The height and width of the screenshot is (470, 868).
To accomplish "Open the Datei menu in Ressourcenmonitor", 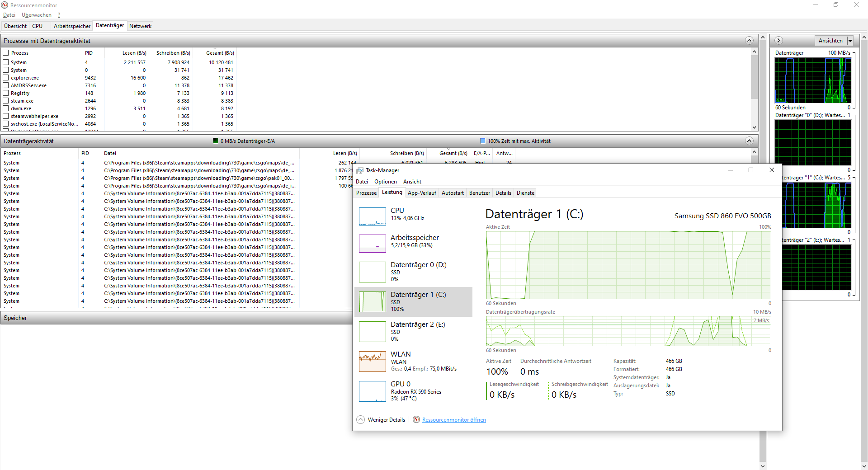I will pyautogui.click(x=9, y=15).
